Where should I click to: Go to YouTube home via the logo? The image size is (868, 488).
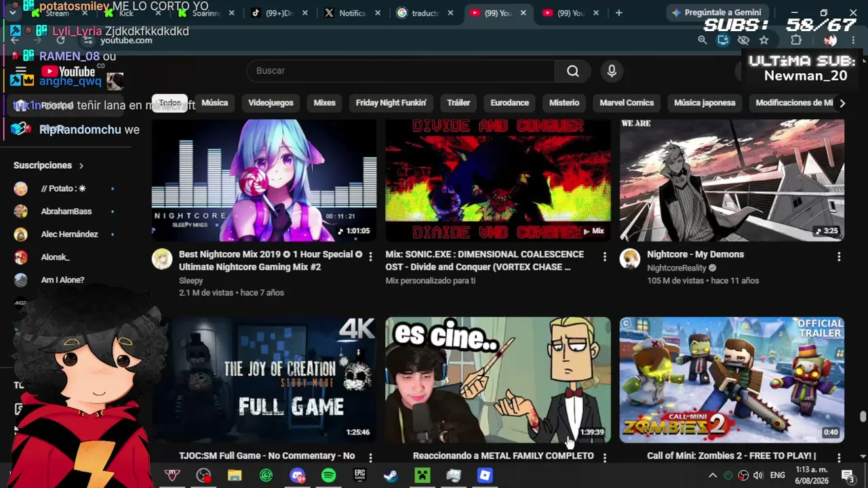[68, 72]
